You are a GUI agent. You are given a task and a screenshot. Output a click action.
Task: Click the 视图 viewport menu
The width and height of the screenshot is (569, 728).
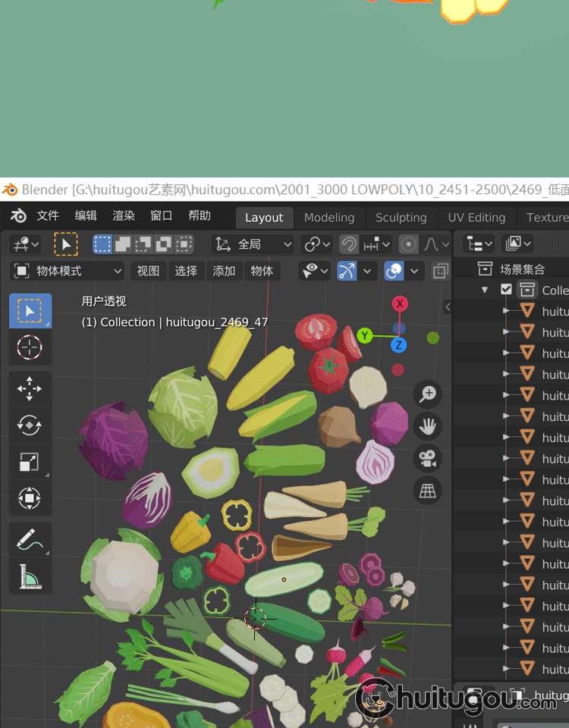pos(148,271)
